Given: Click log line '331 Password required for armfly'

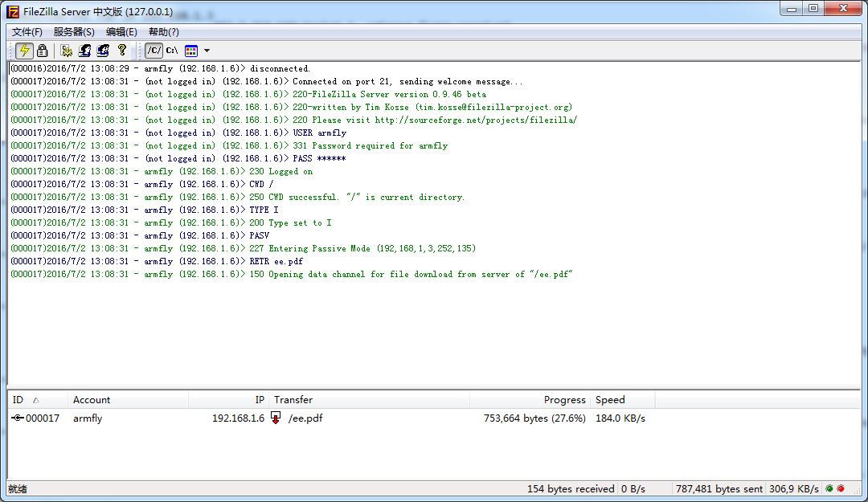Looking at the screenshot, I should click(229, 145).
